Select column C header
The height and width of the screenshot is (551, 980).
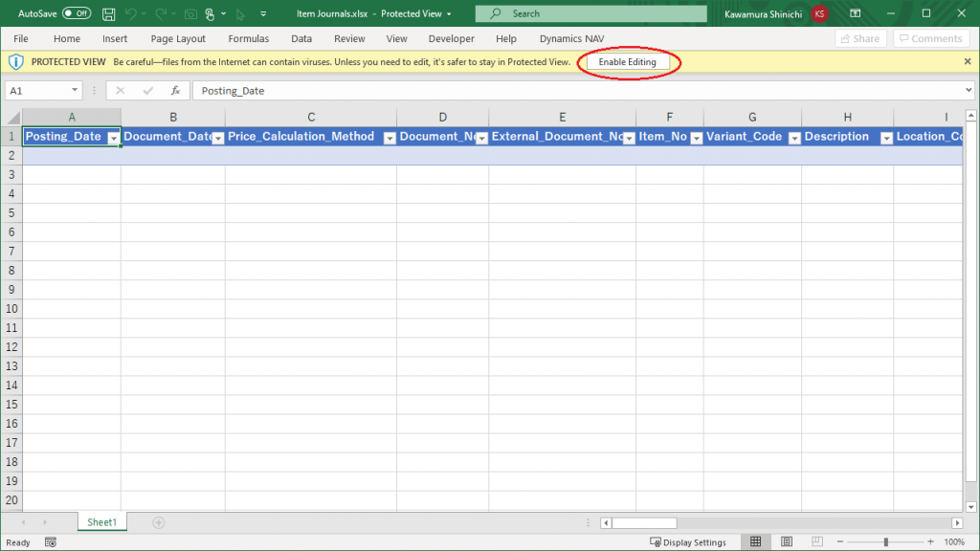(x=311, y=118)
